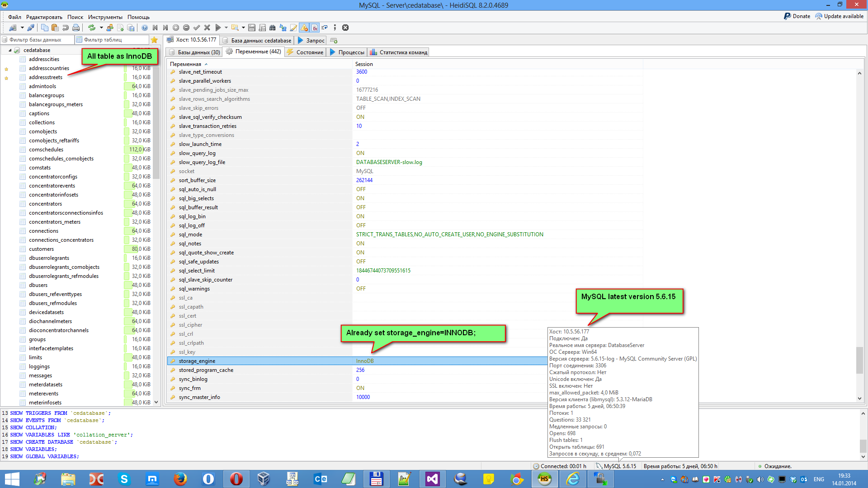
Task: Click the Фильтр базы данных input
Action: point(38,40)
